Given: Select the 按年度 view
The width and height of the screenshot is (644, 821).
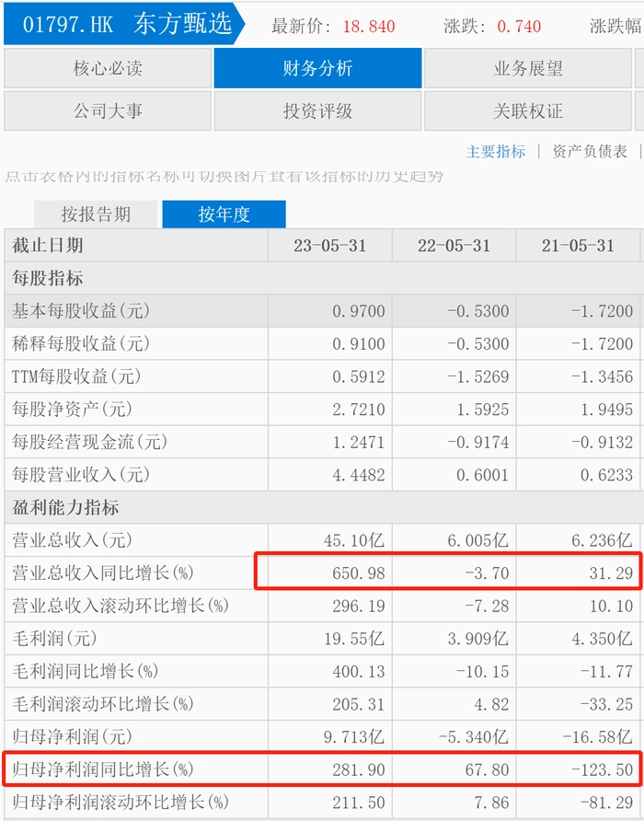Looking at the screenshot, I should (x=224, y=214).
